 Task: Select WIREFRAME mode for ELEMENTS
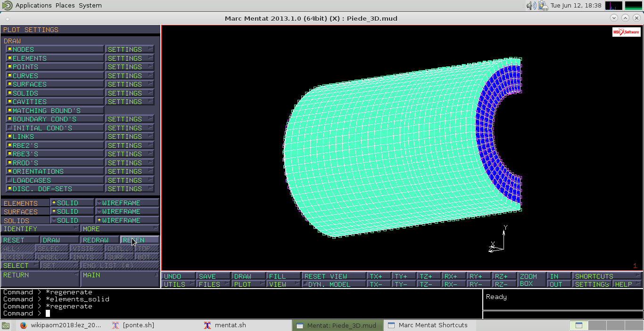coord(127,203)
